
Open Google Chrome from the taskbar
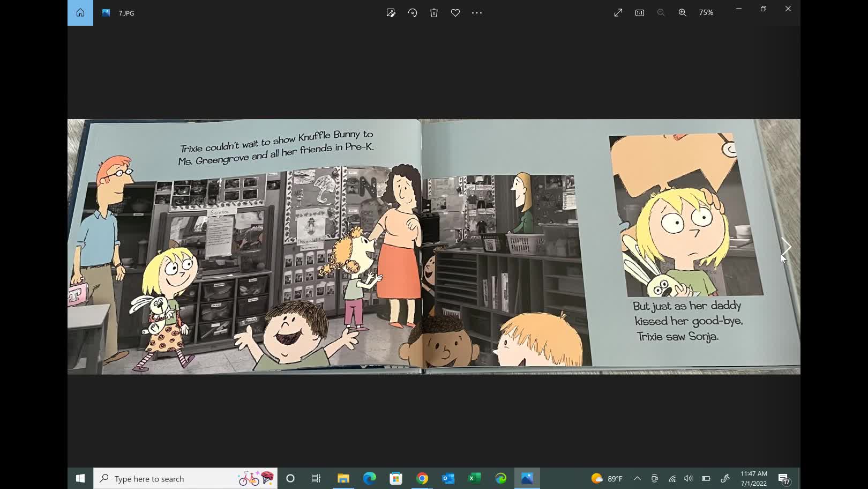coord(422,478)
